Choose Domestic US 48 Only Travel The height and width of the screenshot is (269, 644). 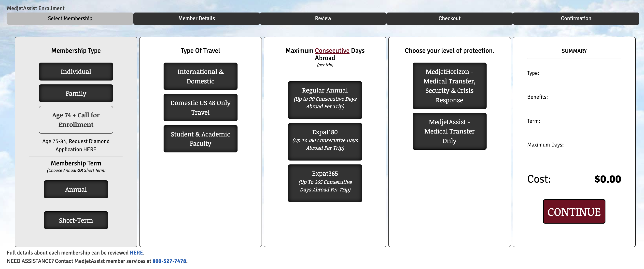coord(200,108)
